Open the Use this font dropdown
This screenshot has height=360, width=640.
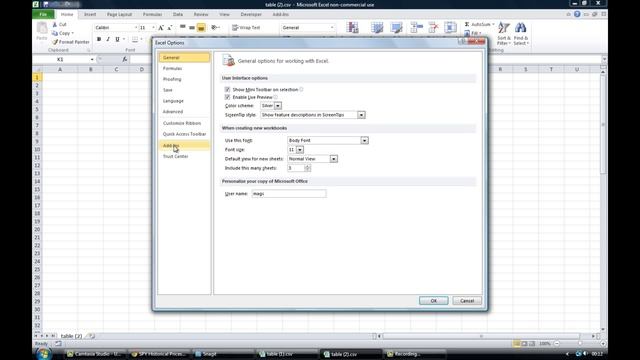[364, 140]
